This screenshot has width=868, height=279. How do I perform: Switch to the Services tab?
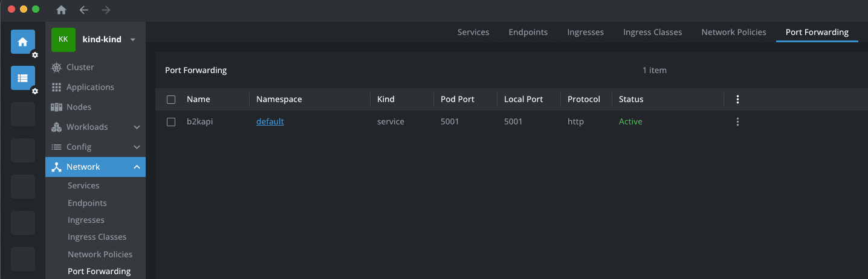(x=473, y=32)
